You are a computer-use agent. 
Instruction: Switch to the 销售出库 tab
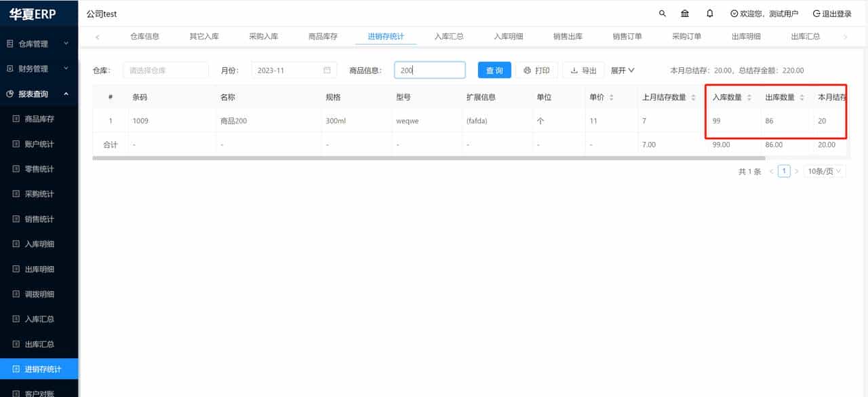click(568, 36)
